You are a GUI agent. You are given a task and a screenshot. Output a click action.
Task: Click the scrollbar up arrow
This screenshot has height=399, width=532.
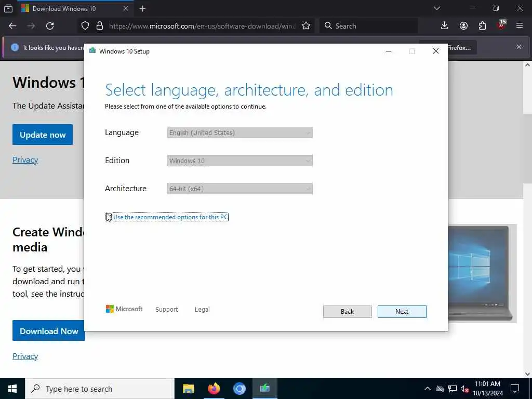point(528,65)
